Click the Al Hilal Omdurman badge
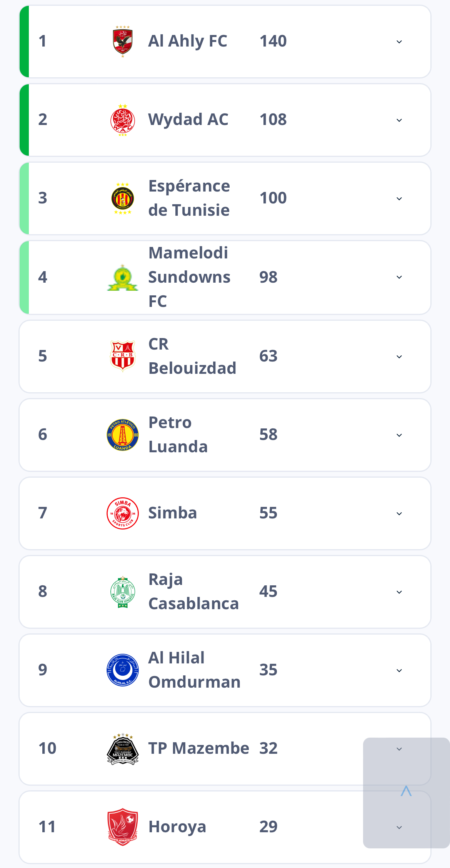This screenshot has width=450, height=868. (123, 670)
